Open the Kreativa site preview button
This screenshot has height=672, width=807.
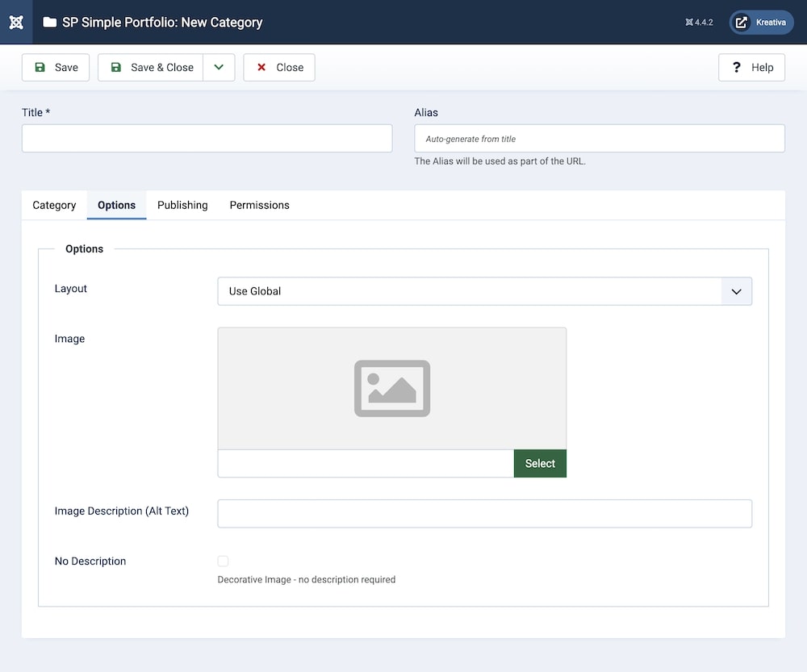(x=761, y=23)
